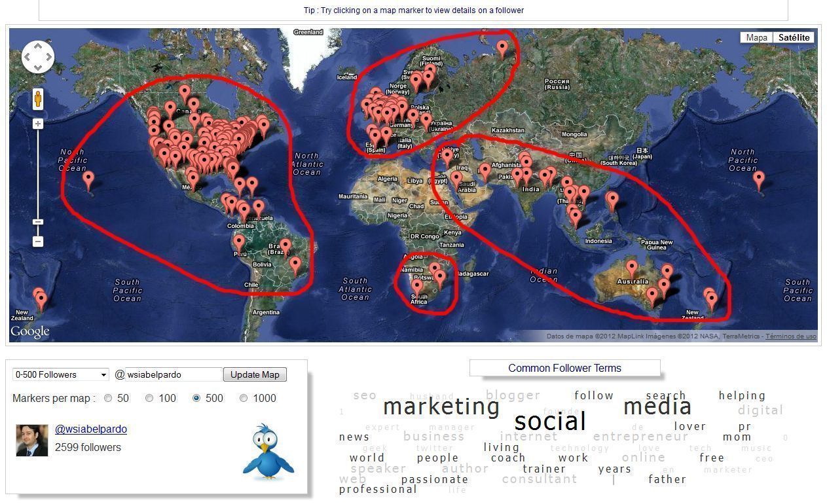Open the 0-500 Followers dropdown
The image size is (827, 504).
point(61,374)
